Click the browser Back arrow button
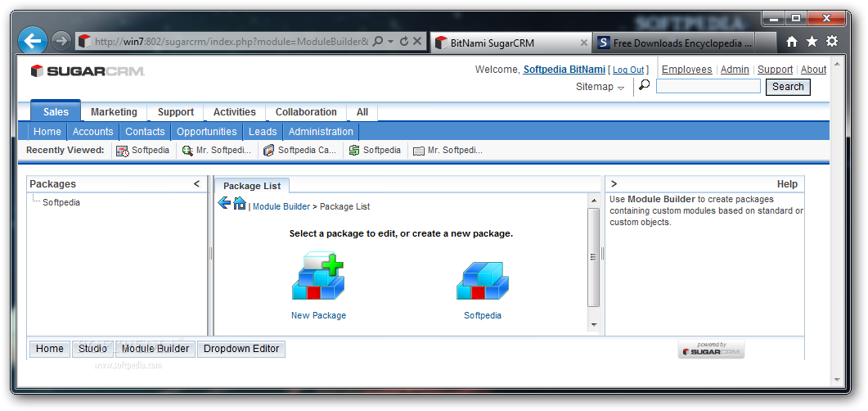Image resolution: width=868 pixels, height=411 pixels. [33, 41]
